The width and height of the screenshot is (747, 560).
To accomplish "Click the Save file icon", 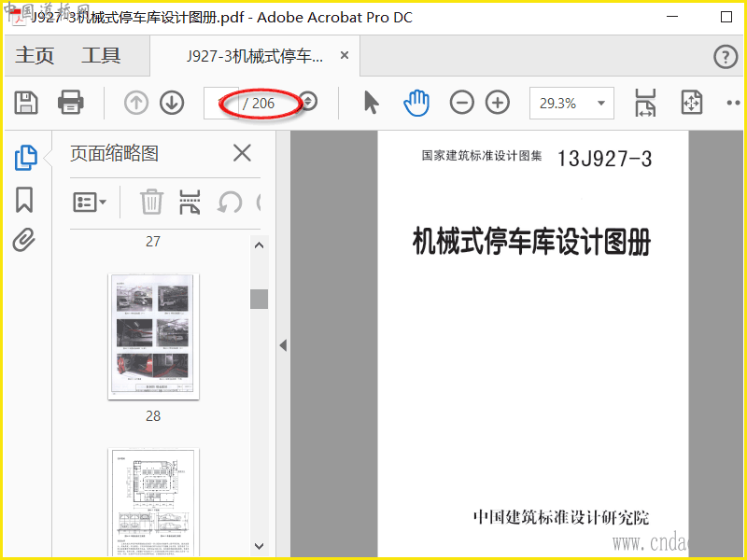I will (26, 103).
